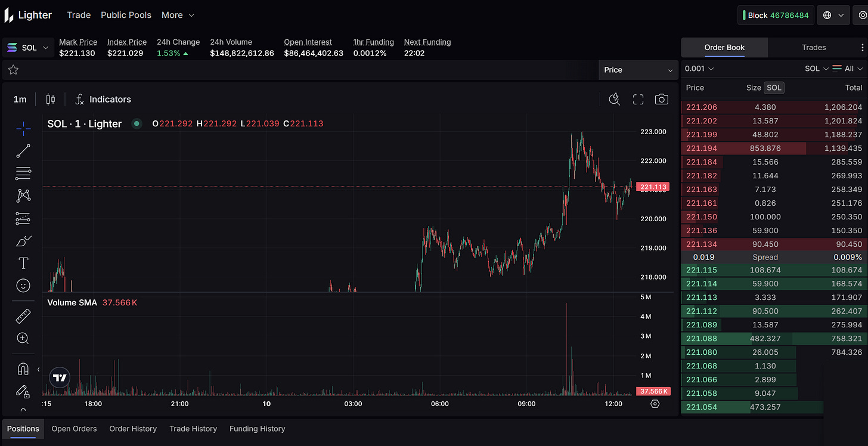Screen dimensions: 868x446
Task: Click the Index Price label
Action: click(127, 42)
